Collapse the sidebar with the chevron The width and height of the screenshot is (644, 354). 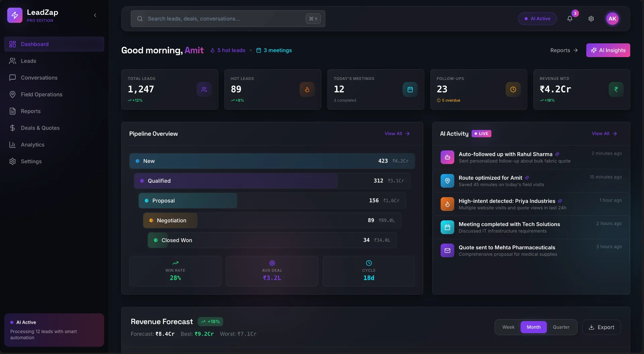click(95, 15)
